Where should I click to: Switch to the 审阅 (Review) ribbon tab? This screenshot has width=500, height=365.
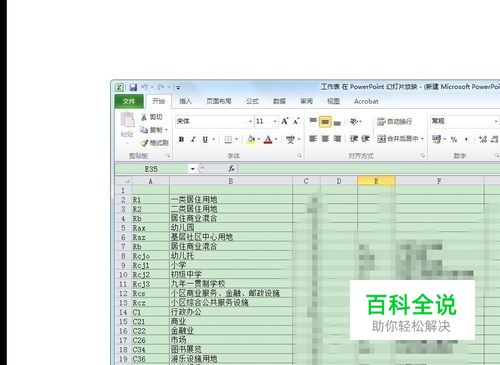[x=306, y=101]
